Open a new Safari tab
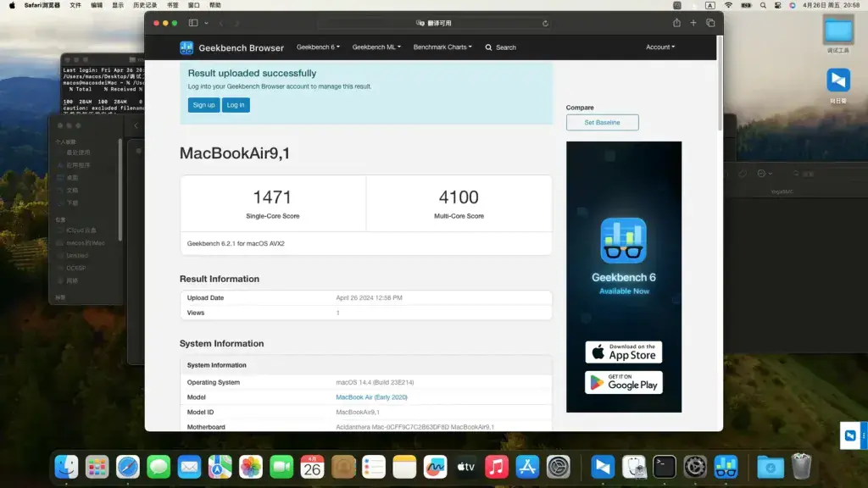868x488 pixels. [693, 23]
